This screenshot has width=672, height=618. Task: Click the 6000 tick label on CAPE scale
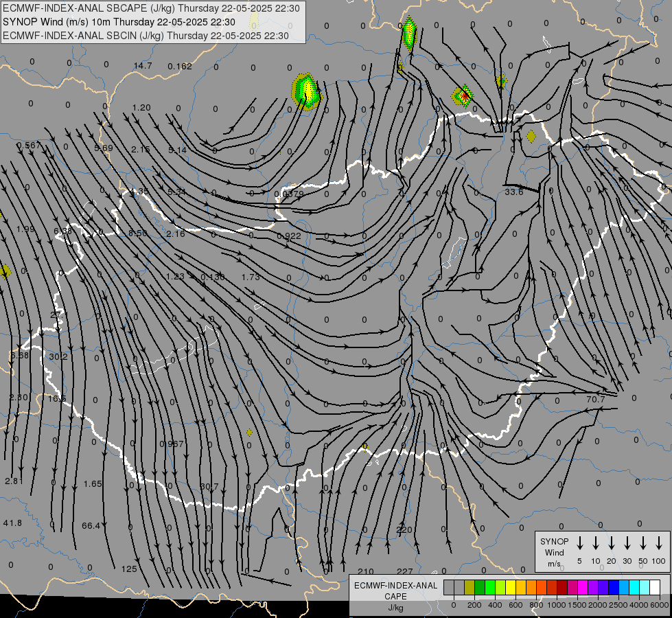coord(660,605)
